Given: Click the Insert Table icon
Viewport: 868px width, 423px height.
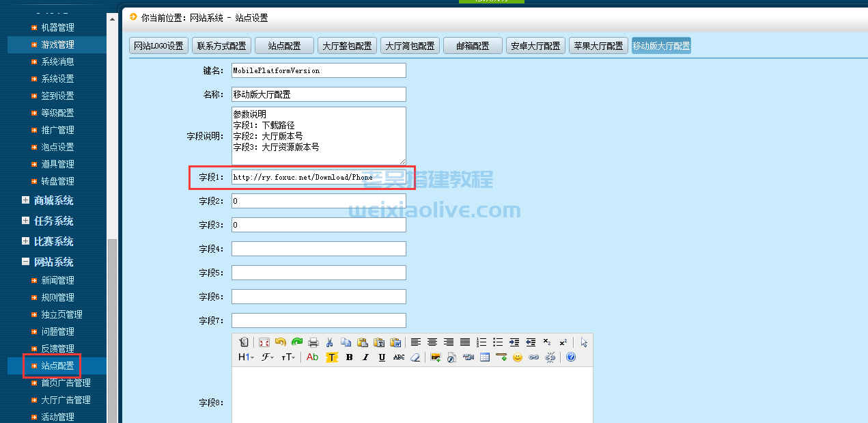Looking at the screenshot, I should pyautogui.click(x=485, y=357).
